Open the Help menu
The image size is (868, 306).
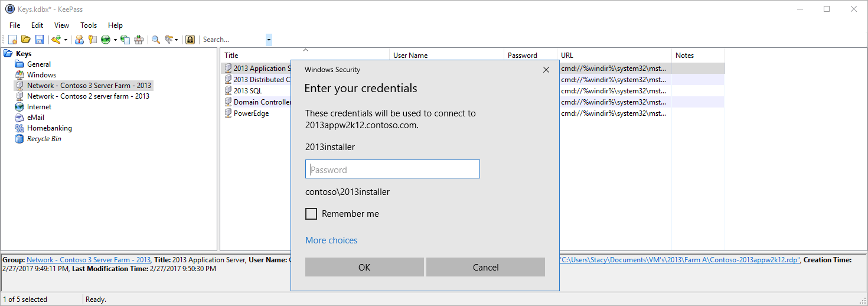(x=115, y=25)
